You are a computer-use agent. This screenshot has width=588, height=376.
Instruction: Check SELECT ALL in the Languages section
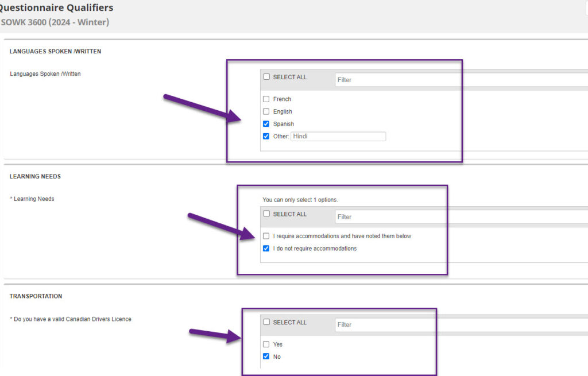266,77
